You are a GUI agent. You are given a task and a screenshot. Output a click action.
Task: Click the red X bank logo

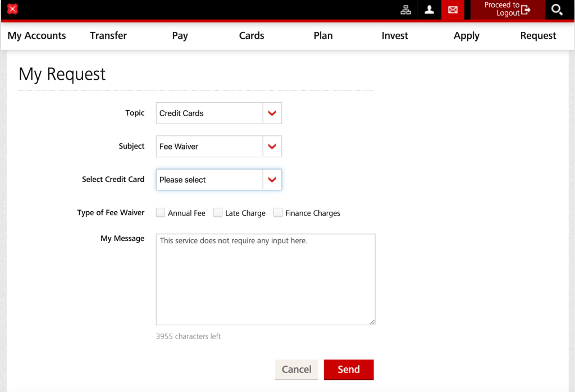click(12, 9)
